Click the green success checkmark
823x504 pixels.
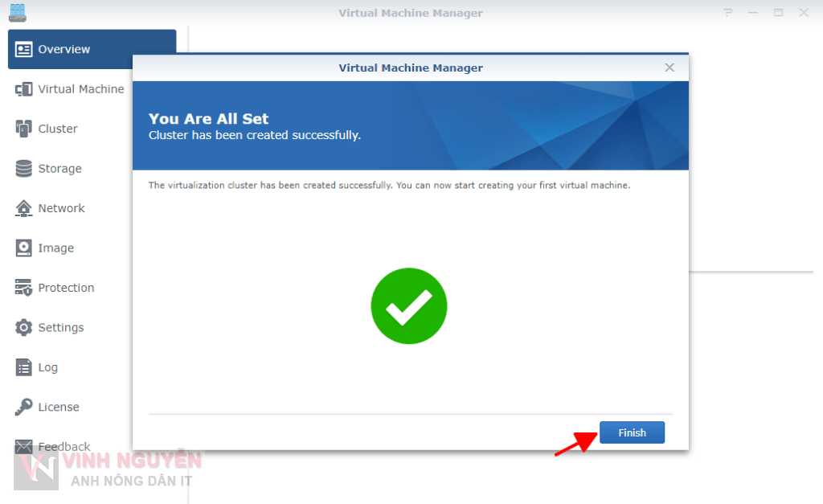point(409,306)
